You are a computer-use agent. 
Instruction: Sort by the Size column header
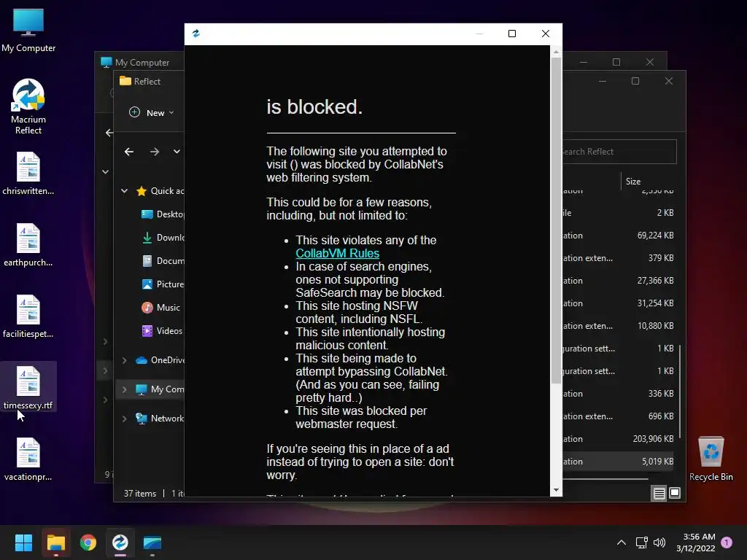(x=633, y=182)
